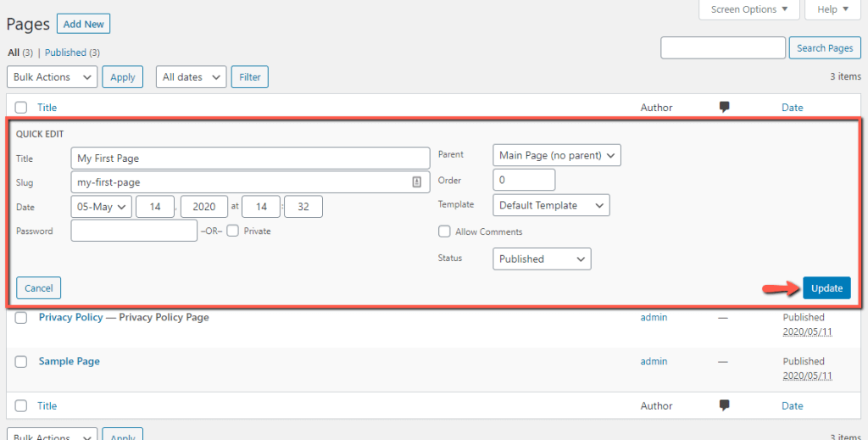Select the Privacy Policy row checkbox
Screen dimensions: 868x440
click(21, 318)
